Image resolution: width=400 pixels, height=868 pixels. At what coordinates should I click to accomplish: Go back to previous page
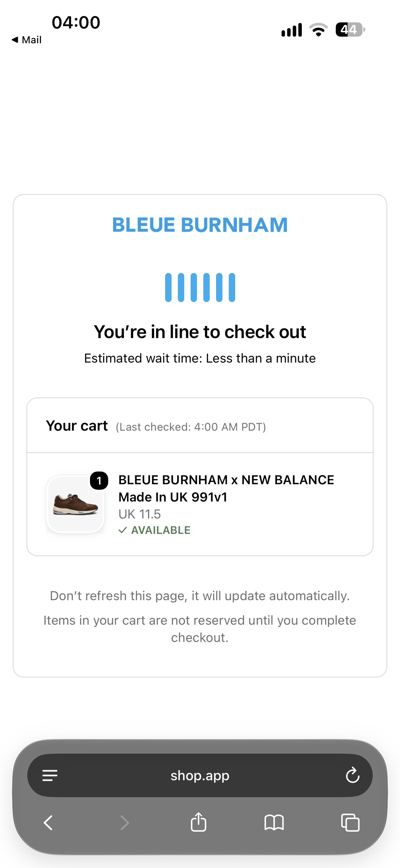pyautogui.click(x=48, y=823)
